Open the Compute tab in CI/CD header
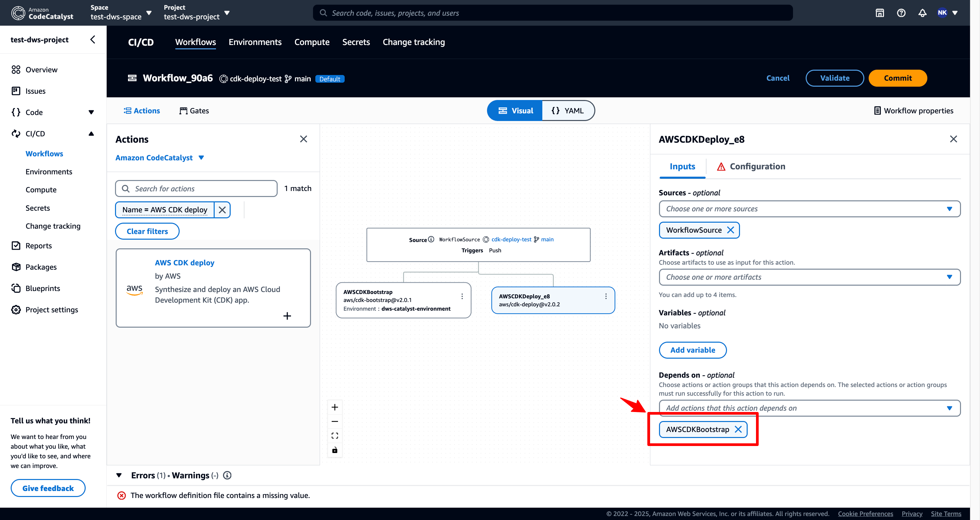This screenshot has width=980, height=520. click(312, 42)
